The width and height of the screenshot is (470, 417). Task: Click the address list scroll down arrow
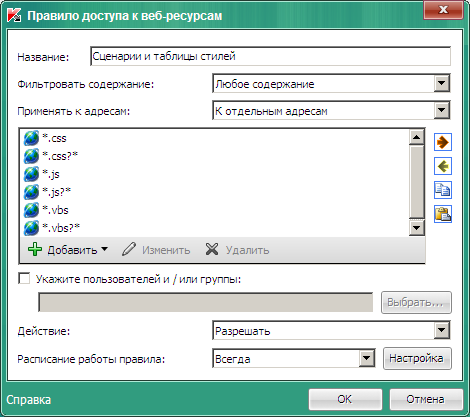click(x=416, y=228)
